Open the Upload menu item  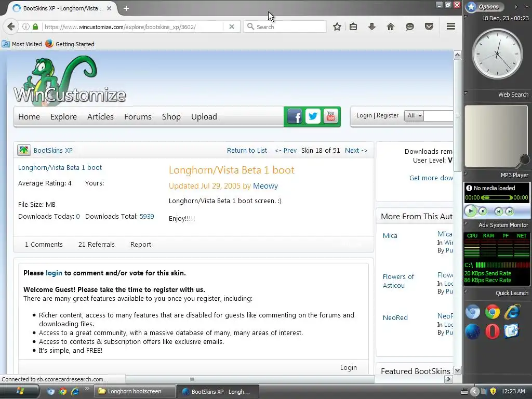(x=204, y=117)
